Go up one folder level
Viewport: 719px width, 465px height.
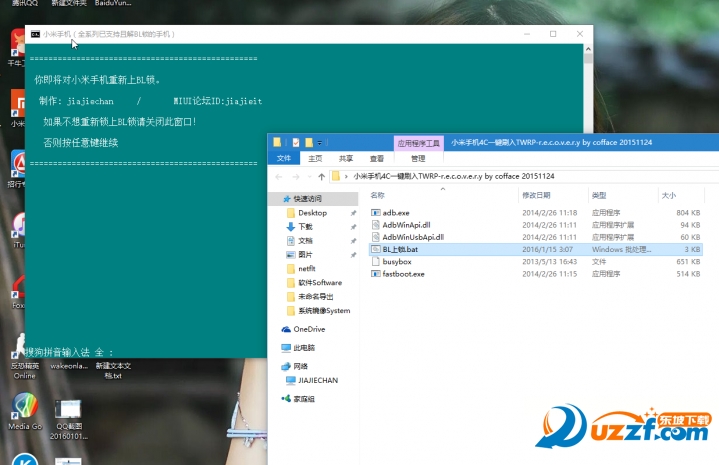tap(321, 177)
